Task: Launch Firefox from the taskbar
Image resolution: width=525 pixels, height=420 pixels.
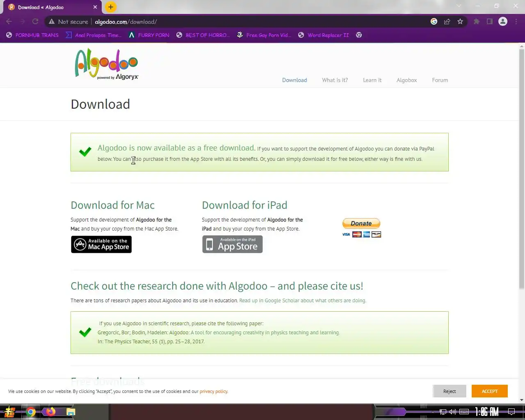Action: (x=51, y=412)
